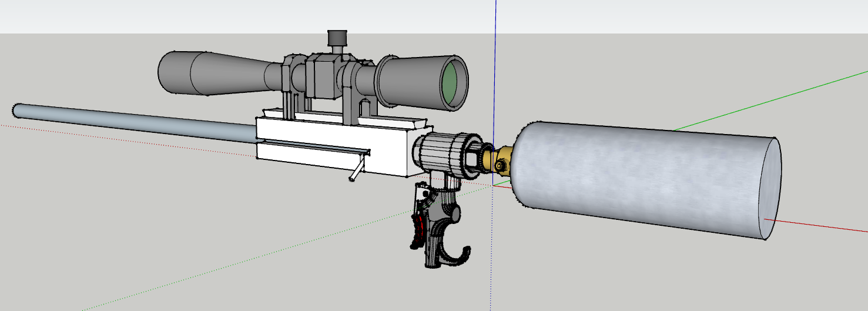Click the solid red axis line
Image resolution: width=868 pixels, height=311 pixels.
coord(823,227)
